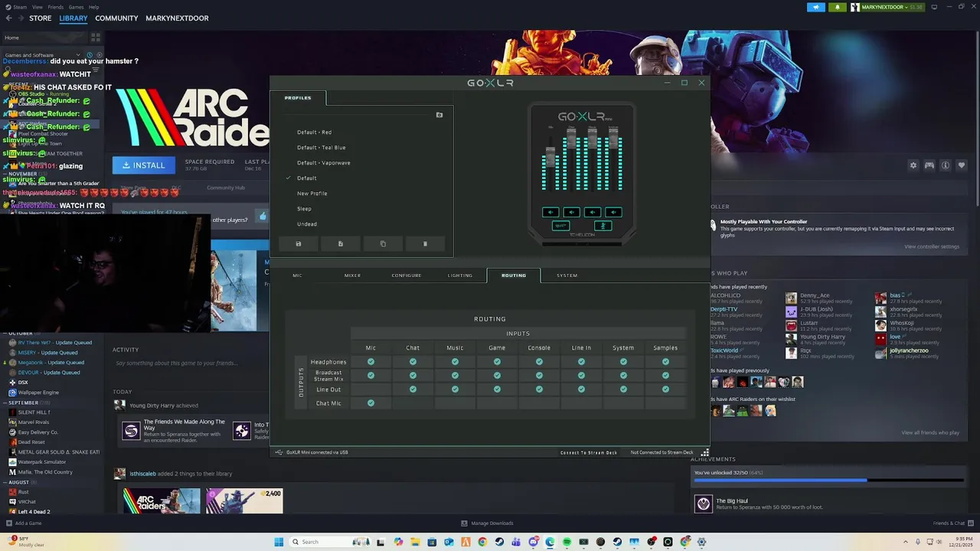Click Connect To Stream Deck
This screenshot has height=551, width=980.
point(589,452)
